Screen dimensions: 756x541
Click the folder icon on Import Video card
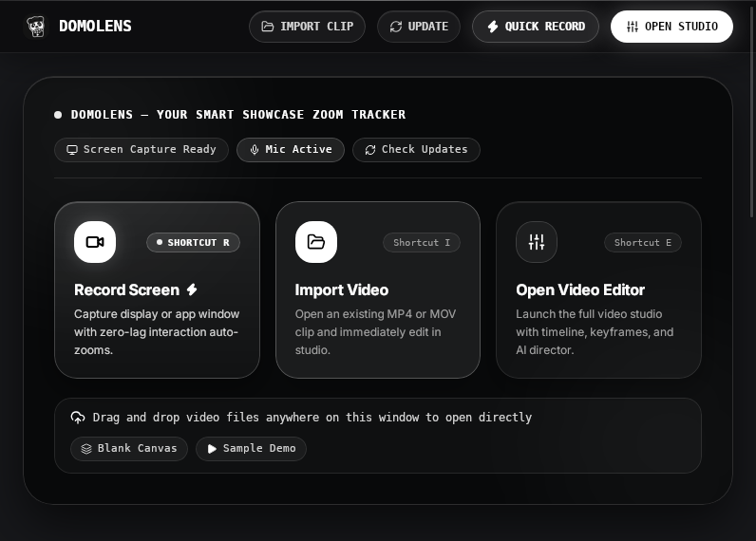click(316, 242)
